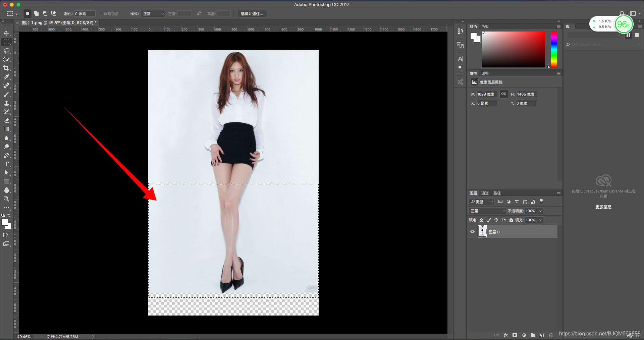644x340 pixels.
Task: Create a new layer group
Action: click(533, 335)
